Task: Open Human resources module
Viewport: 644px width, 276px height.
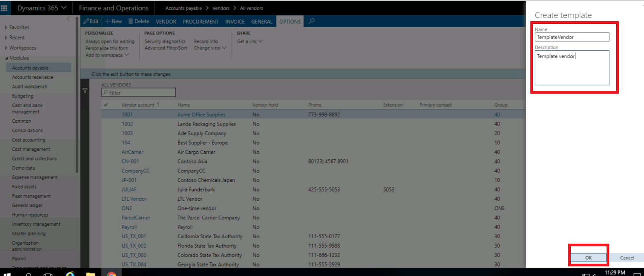Action: 30,215
